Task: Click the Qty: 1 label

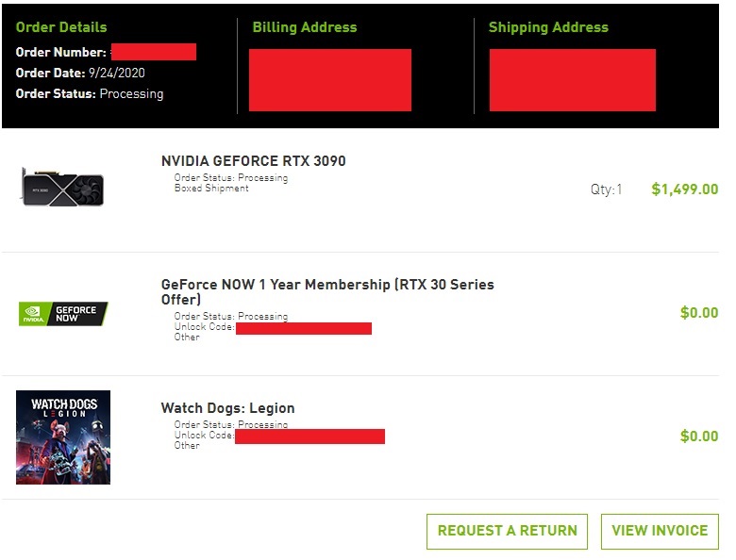Action: [x=607, y=189]
